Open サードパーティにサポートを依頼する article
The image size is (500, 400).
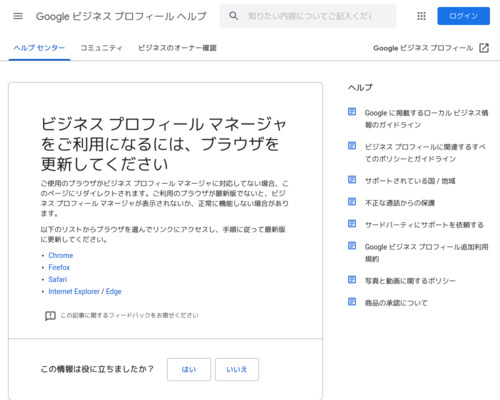point(424,225)
